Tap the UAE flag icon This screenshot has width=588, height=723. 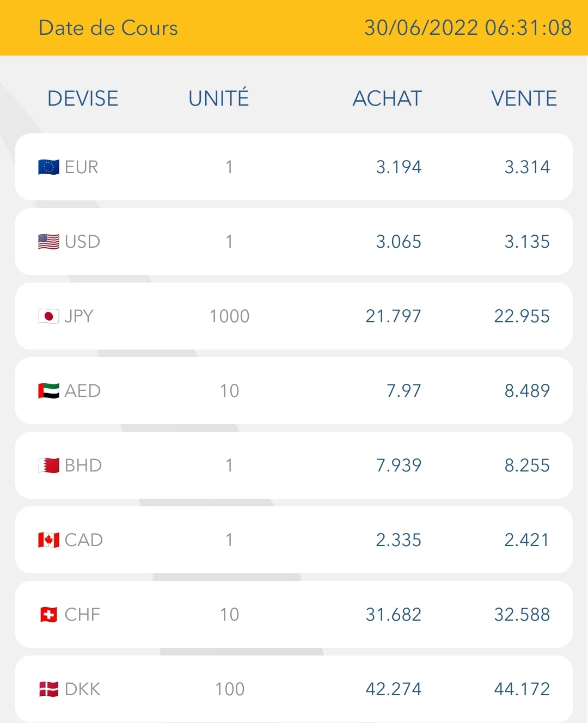click(48, 391)
